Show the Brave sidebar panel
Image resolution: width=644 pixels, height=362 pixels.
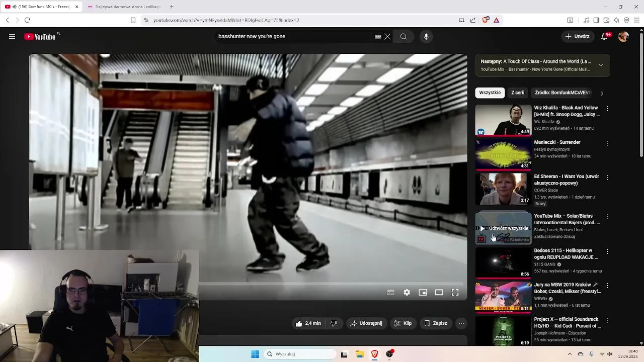coord(596,20)
